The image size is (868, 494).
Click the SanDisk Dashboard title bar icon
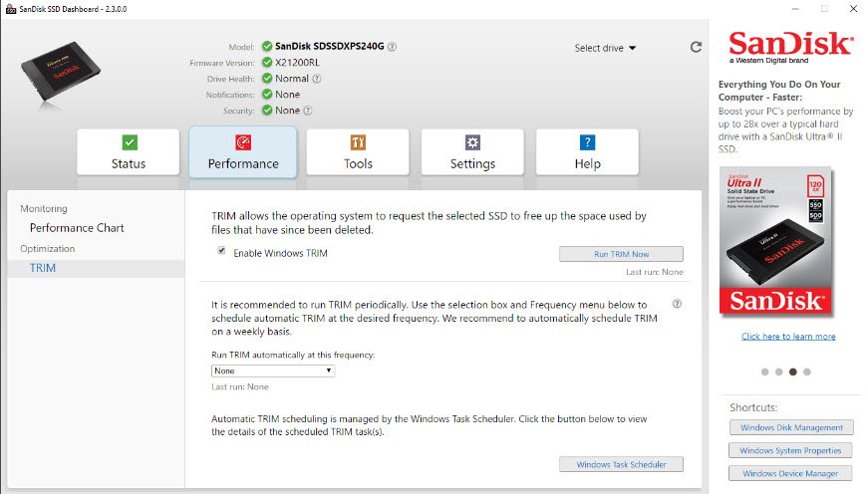coord(11,9)
